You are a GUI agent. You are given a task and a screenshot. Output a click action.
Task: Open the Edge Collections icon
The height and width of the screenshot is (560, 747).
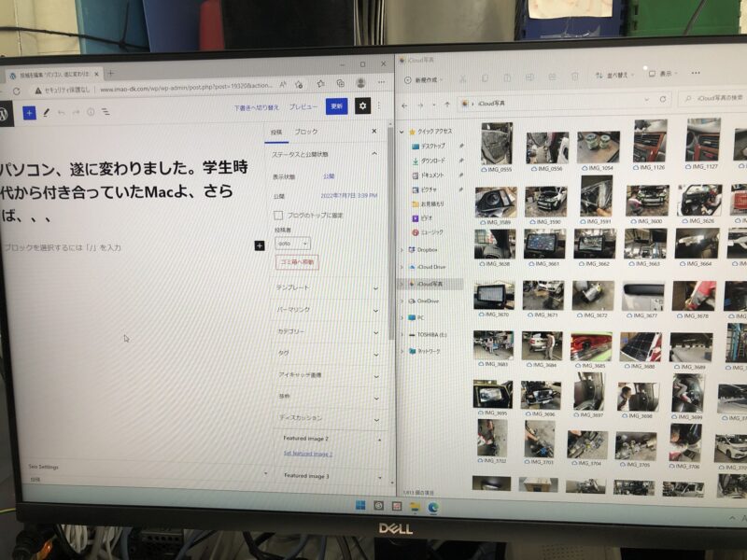pos(340,83)
